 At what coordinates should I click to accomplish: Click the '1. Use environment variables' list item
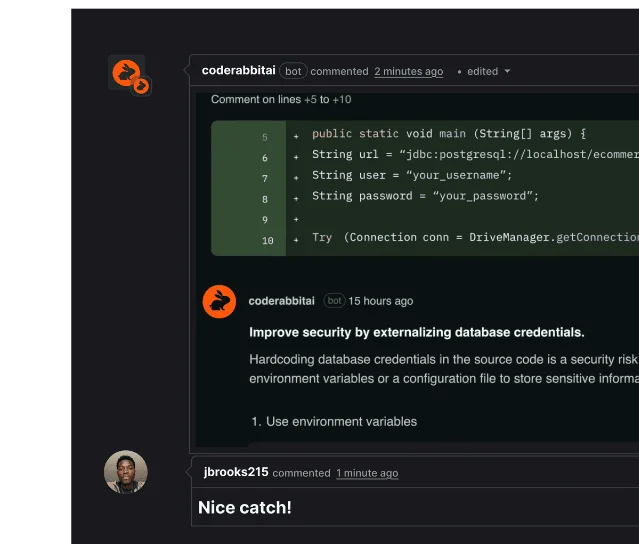(334, 422)
